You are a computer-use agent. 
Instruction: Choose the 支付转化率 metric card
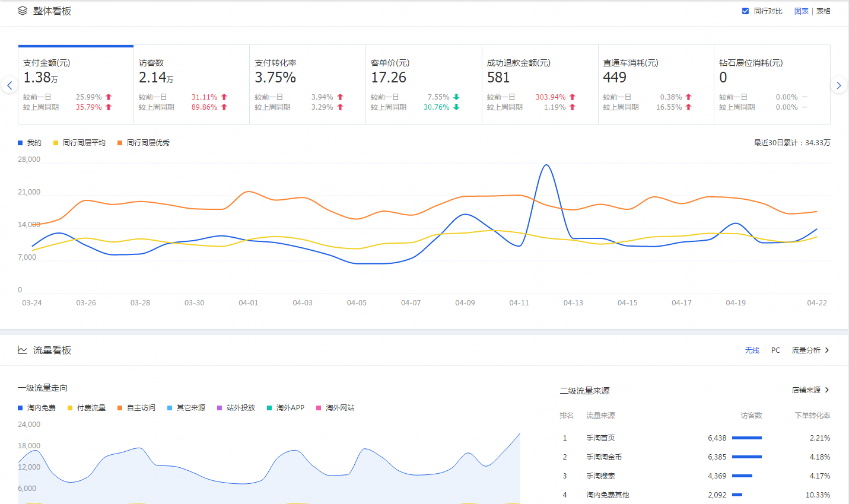coord(307,85)
